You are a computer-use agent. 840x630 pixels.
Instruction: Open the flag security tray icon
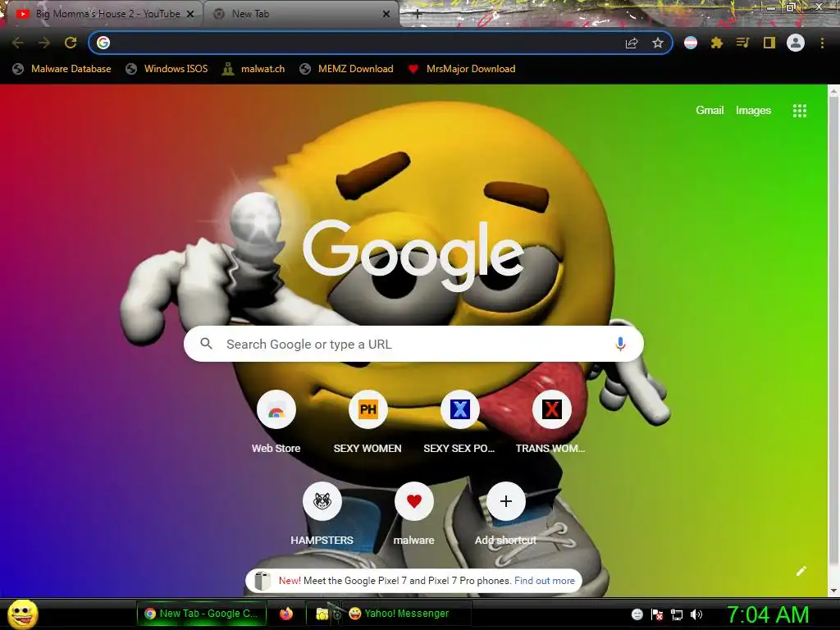point(657,614)
